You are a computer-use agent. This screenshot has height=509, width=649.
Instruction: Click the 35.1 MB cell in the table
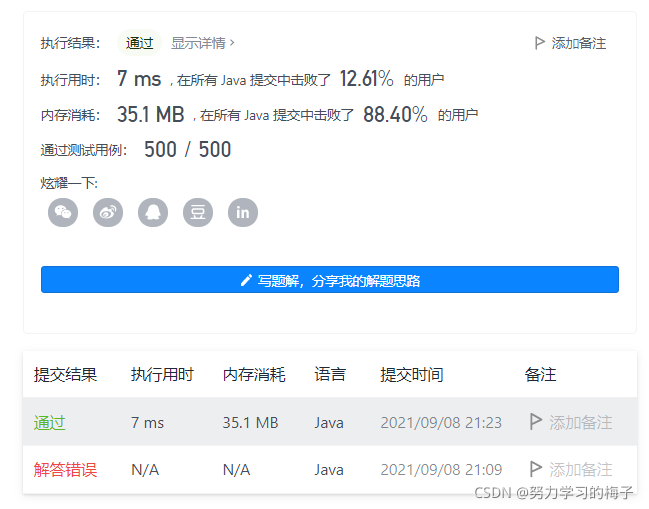pos(250,423)
